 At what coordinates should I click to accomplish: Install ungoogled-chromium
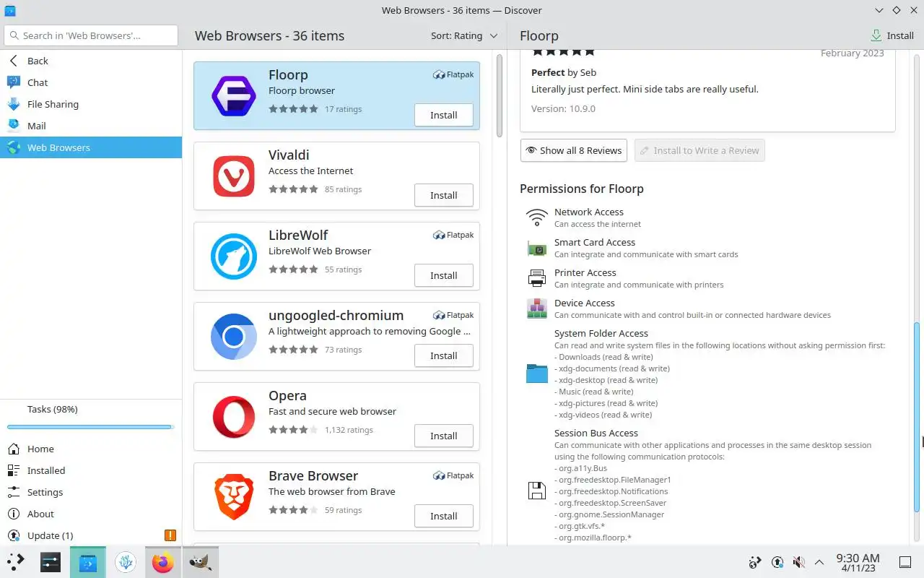[x=444, y=355]
